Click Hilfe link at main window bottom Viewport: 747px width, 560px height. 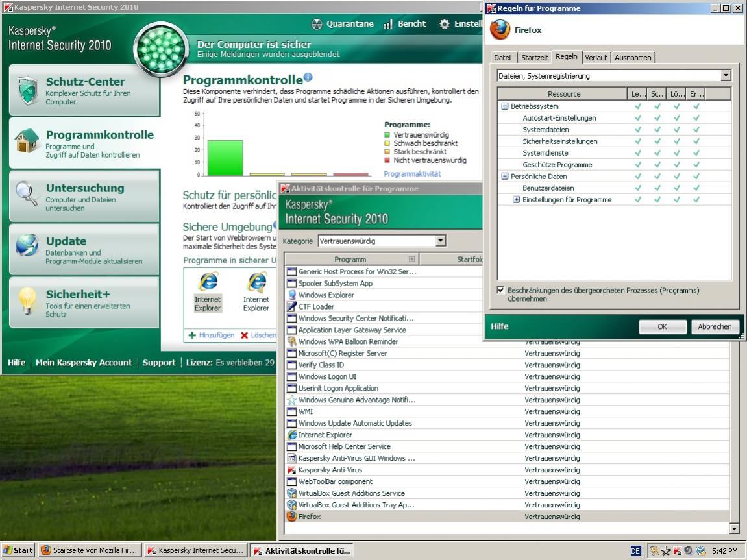click(x=17, y=362)
